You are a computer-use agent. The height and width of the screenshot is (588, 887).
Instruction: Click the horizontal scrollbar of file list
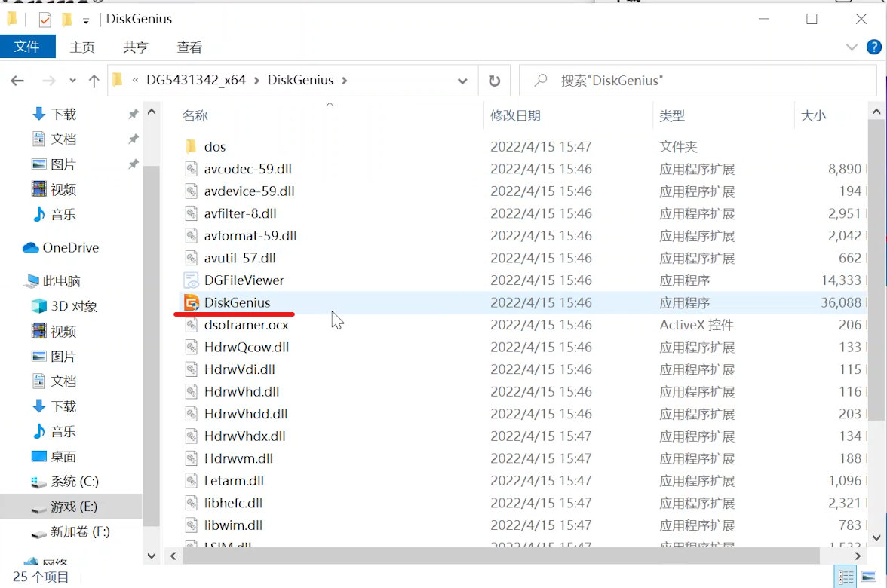[x=501, y=556]
